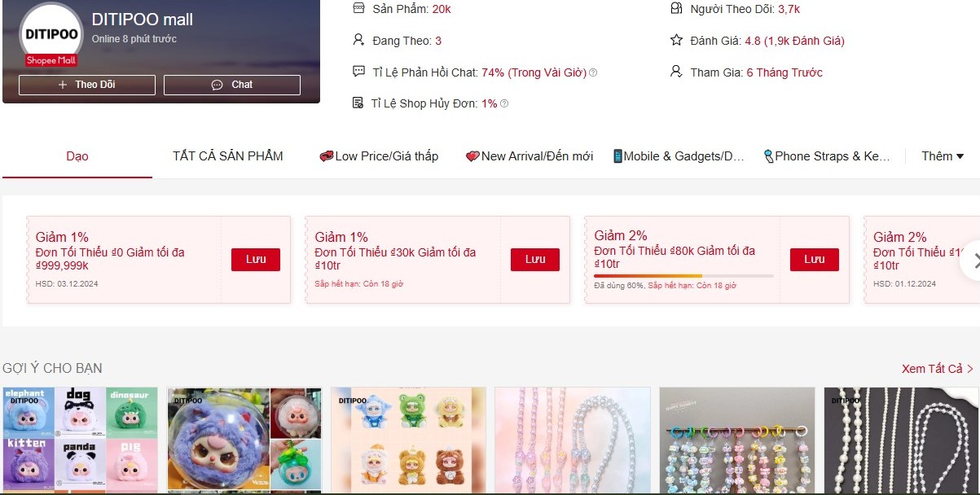
Task: Switch to TẤT CẢ SẢN PHẨM tab
Action: coord(228,156)
